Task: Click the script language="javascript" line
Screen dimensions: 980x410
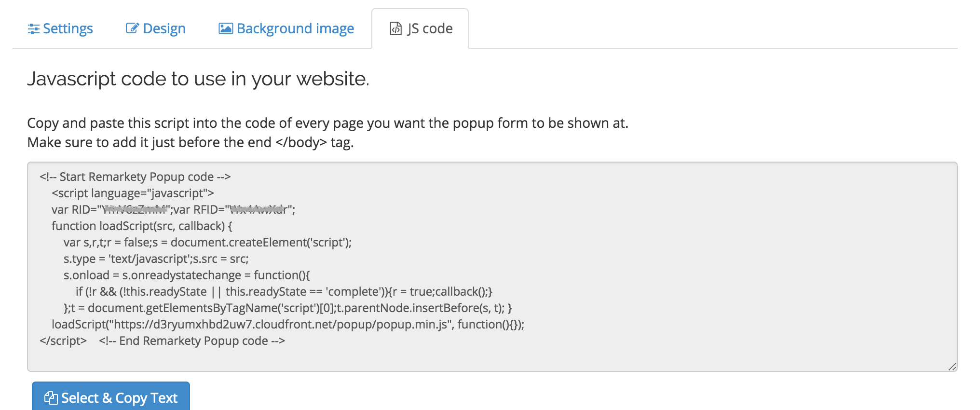Action: click(133, 193)
